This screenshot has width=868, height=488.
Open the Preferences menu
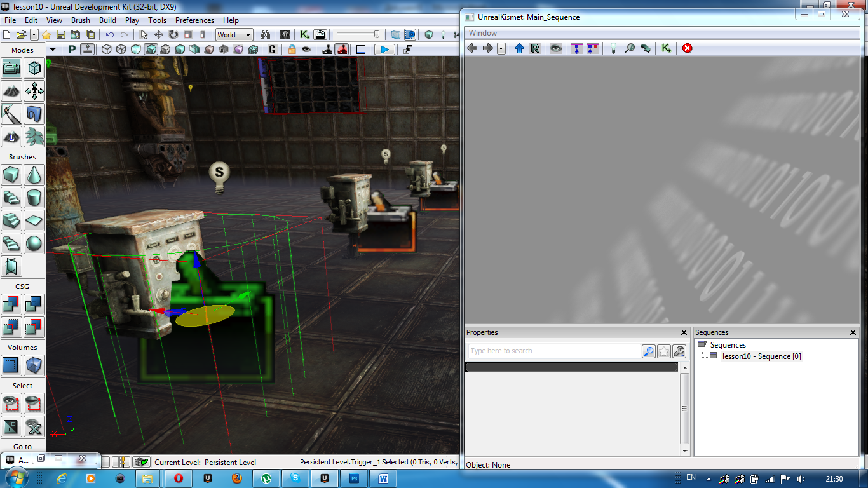point(194,20)
